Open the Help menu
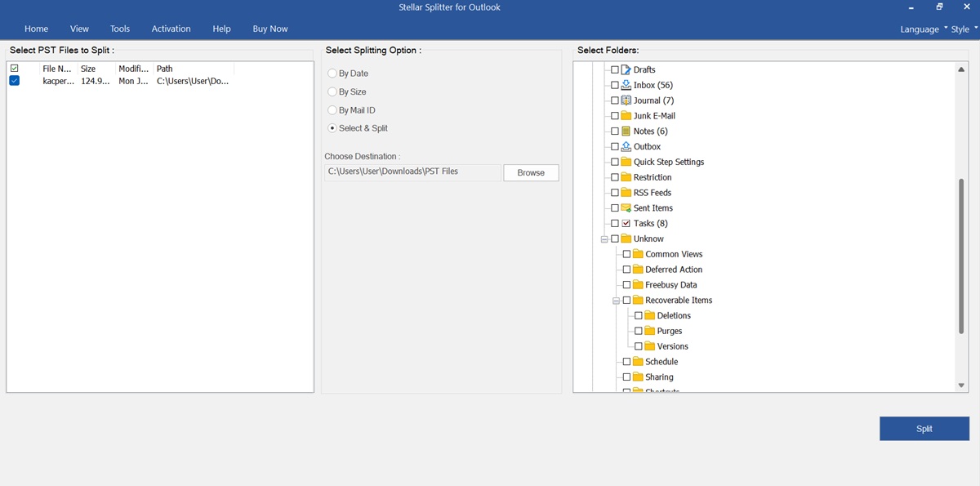This screenshot has height=486, width=980. coord(221,29)
